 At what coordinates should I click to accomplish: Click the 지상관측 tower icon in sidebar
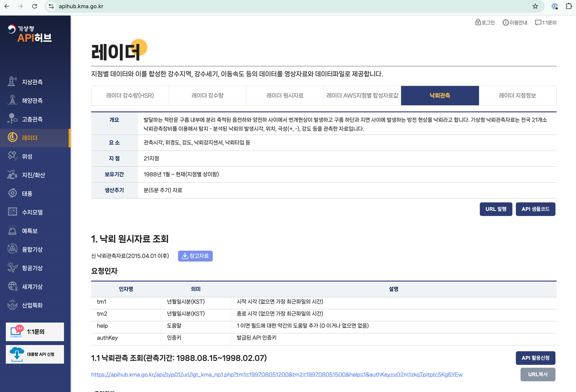12,82
